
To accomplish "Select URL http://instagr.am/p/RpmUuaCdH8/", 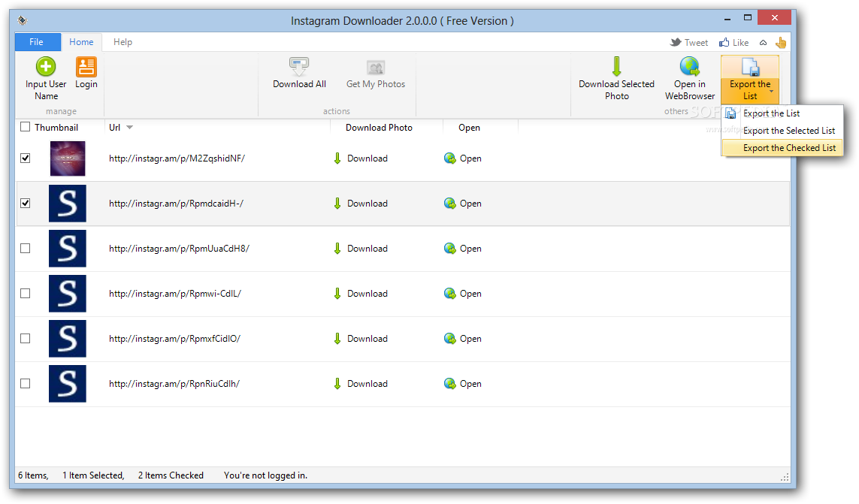I will (x=179, y=248).
